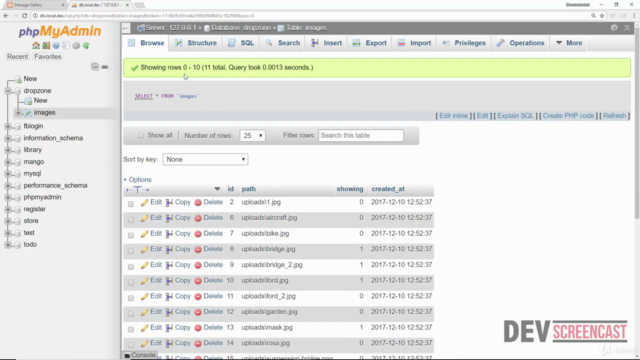This screenshot has width=640, height=360.
Task: Check the Show all checkbox
Action: (141, 135)
